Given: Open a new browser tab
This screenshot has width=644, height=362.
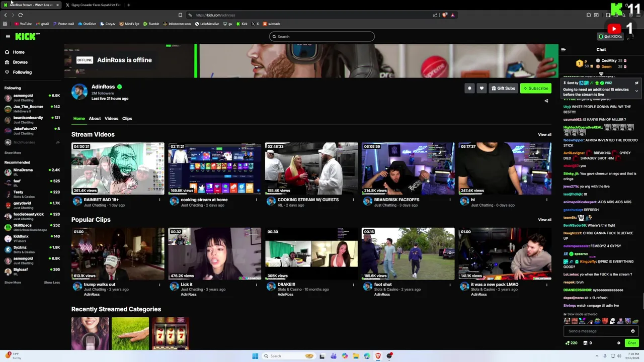Looking at the screenshot, I should click(x=129, y=5).
